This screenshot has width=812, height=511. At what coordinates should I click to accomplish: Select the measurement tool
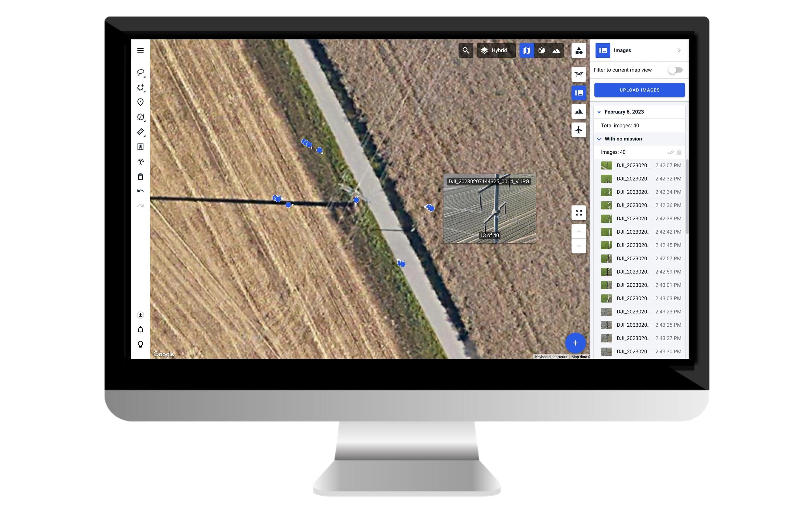[140, 131]
